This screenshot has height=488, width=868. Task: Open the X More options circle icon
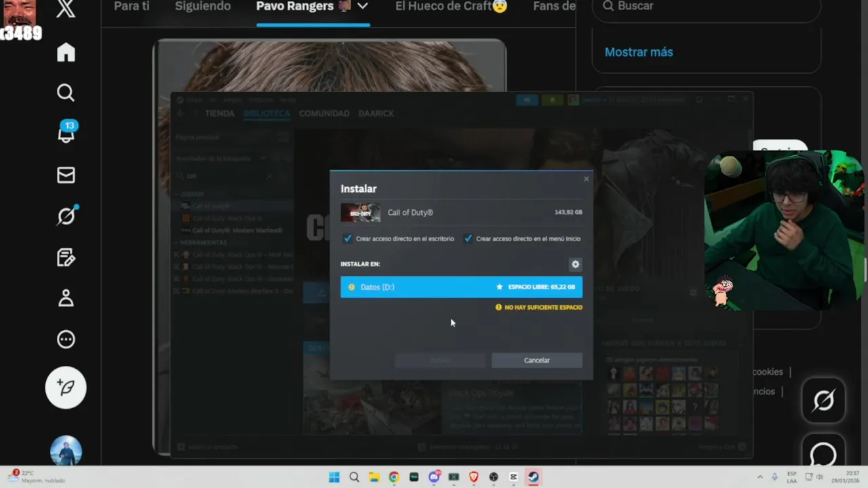click(x=66, y=340)
